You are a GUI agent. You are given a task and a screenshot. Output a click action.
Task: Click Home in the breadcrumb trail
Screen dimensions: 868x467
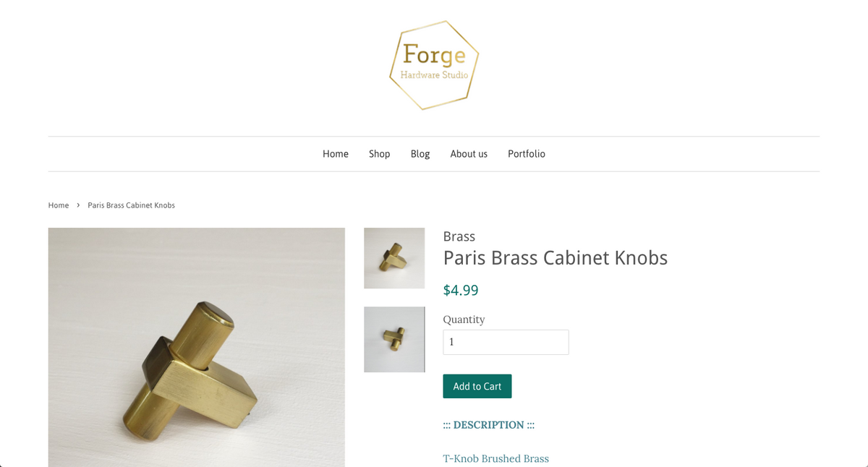pyautogui.click(x=58, y=205)
